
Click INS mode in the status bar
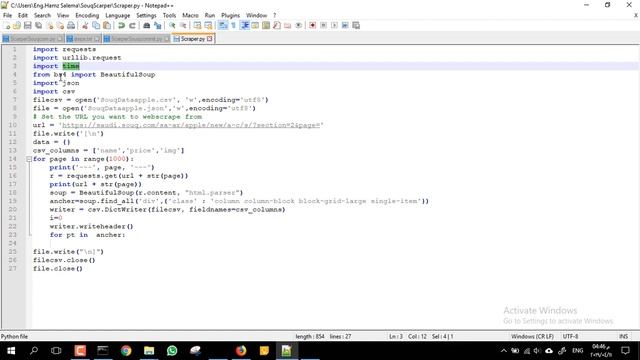click(623, 336)
